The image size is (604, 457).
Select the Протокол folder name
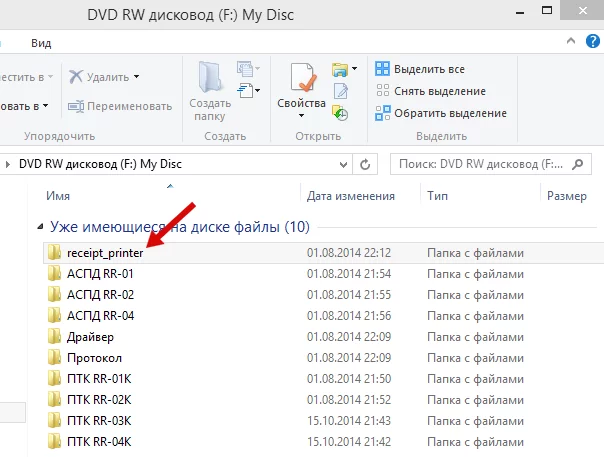pyautogui.click(x=94, y=358)
